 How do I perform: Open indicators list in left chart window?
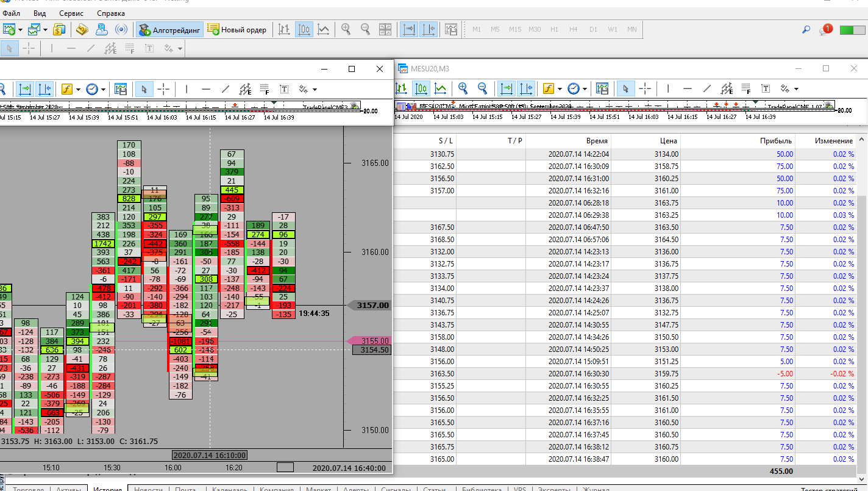click(x=67, y=89)
